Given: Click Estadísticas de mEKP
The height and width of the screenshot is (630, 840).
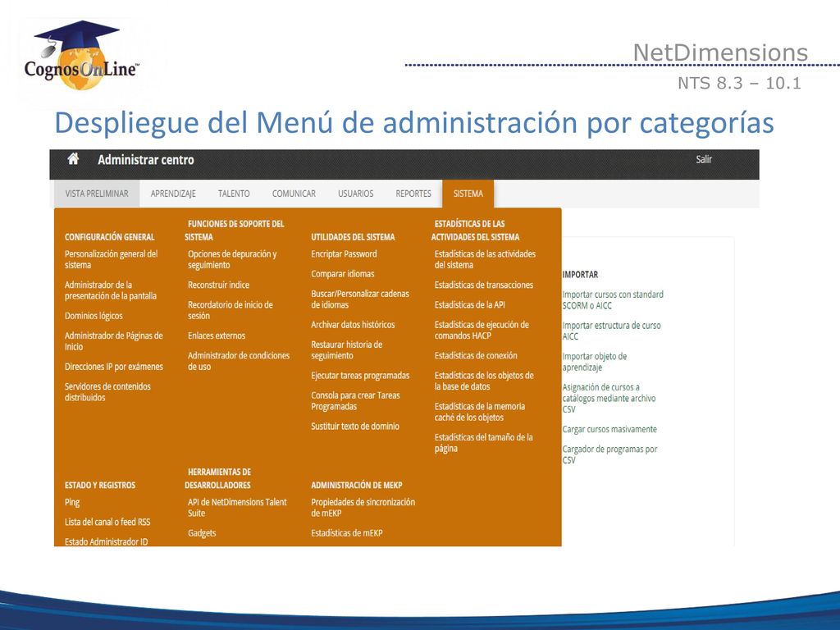Looking at the screenshot, I should (x=347, y=533).
